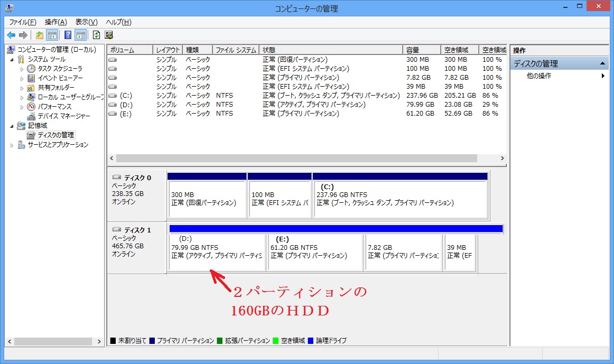This screenshot has width=614, height=364.
Task: Click the Settings/properties toolbar icon after Refresh
Action: coord(109,35)
